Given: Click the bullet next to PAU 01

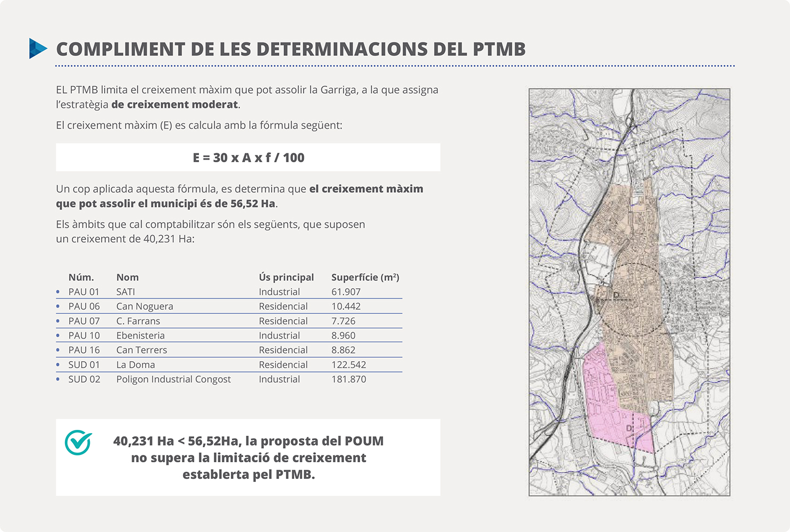Looking at the screenshot, I should pyautogui.click(x=58, y=292).
